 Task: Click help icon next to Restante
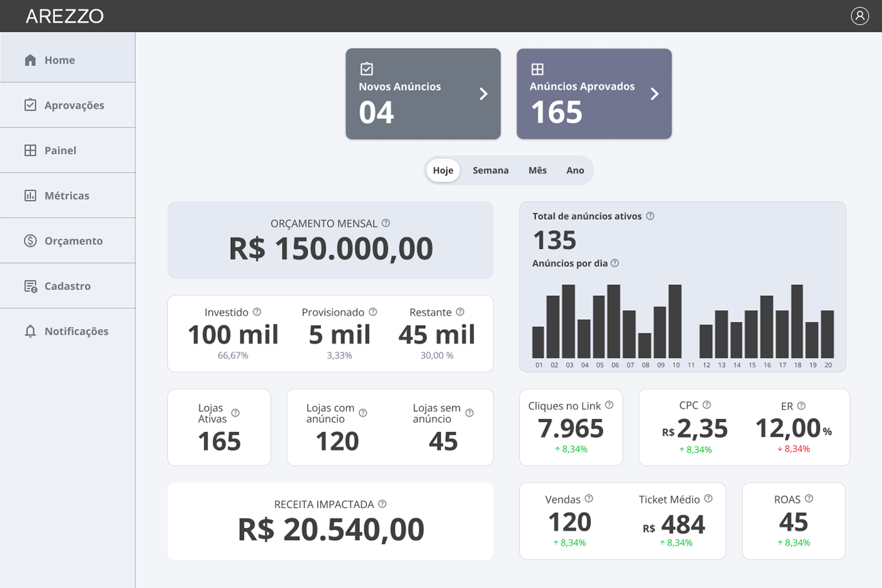[460, 312]
